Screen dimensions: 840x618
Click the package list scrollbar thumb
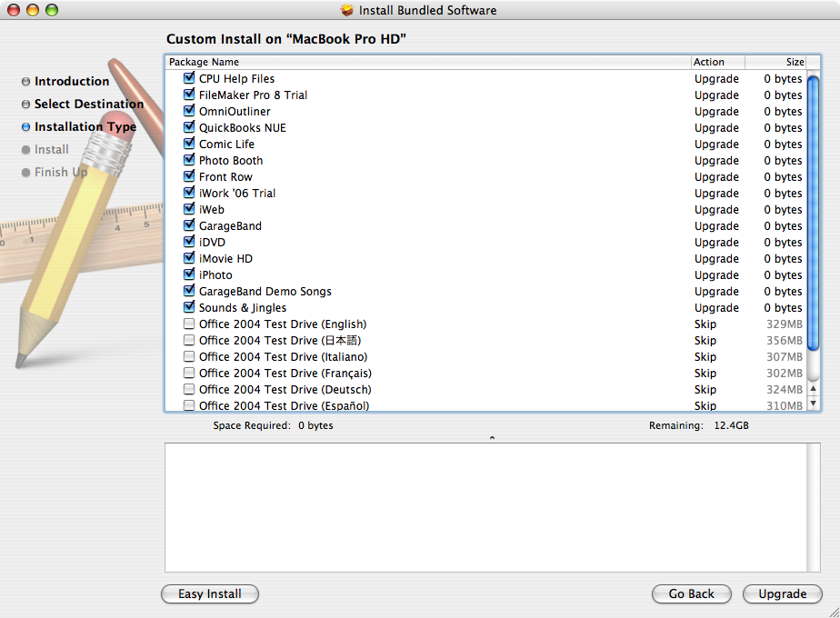point(814,214)
